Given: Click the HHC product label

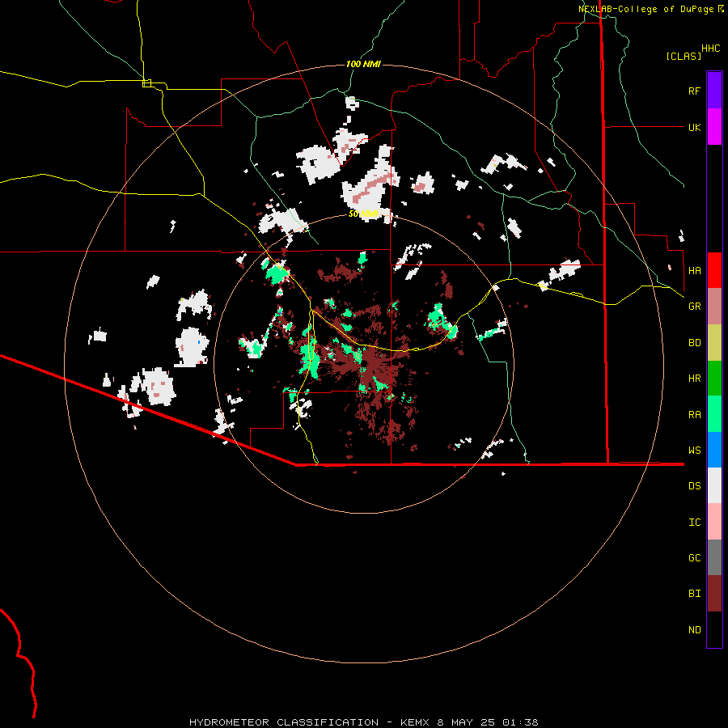Looking at the screenshot, I should tap(710, 49).
